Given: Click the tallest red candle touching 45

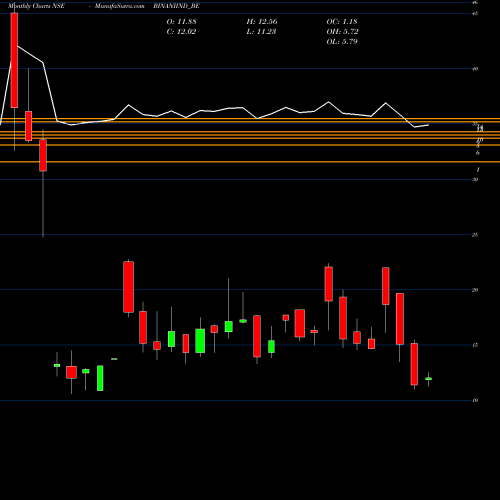Looking at the screenshot, I should click(x=14, y=60).
